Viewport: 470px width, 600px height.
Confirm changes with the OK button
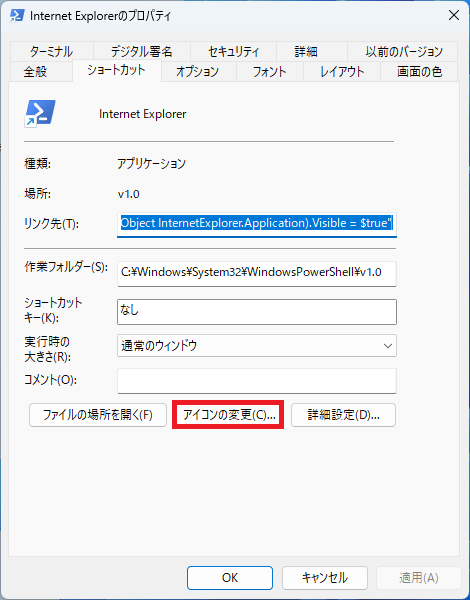[230, 578]
